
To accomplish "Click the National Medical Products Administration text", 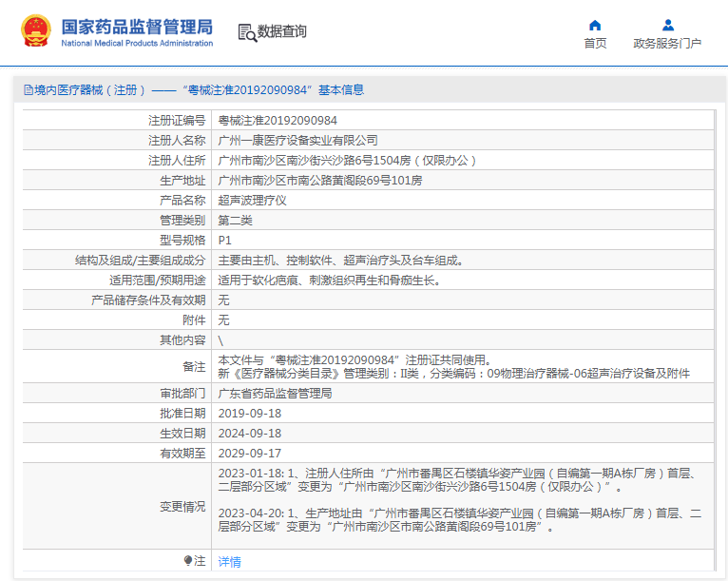I will point(137,43).
